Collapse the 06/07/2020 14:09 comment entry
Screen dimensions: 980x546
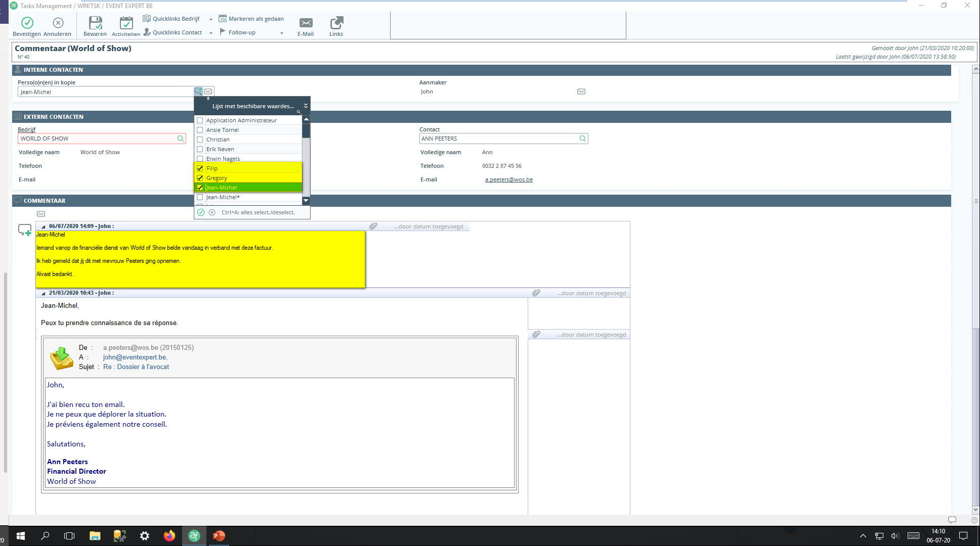(x=44, y=226)
